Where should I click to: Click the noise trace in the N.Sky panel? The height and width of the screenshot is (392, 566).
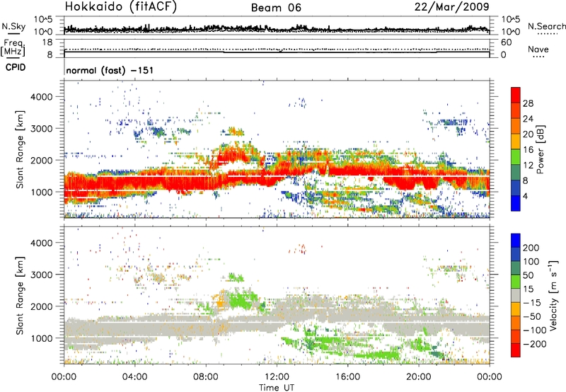[x=277, y=29]
